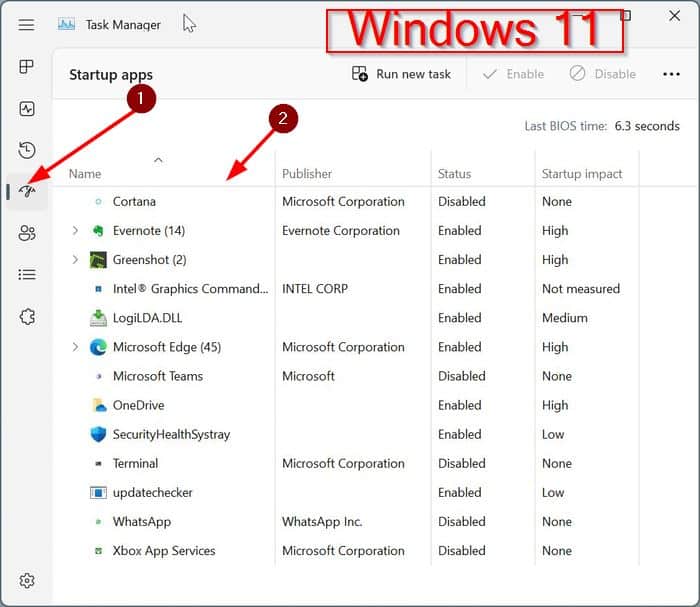
Task: Click the Microsoft Teams icon
Action: pyautogui.click(x=99, y=377)
